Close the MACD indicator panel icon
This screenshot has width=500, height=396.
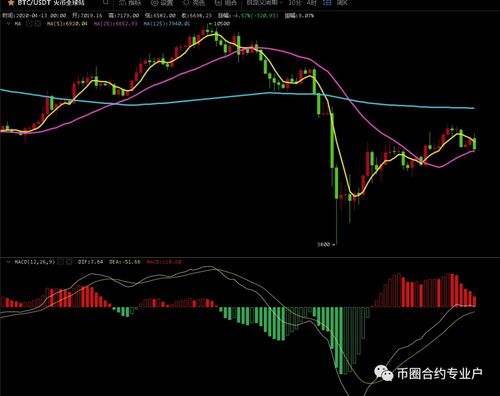point(69,262)
